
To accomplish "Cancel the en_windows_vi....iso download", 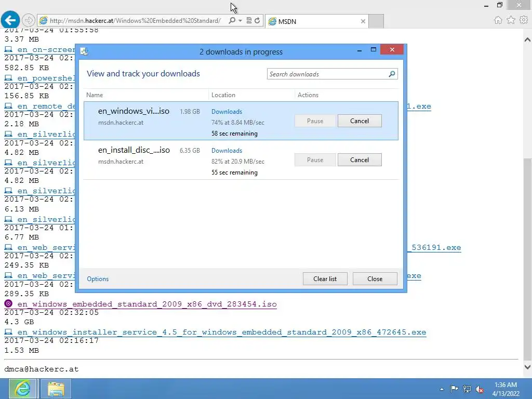I will pyautogui.click(x=360, y=121).
